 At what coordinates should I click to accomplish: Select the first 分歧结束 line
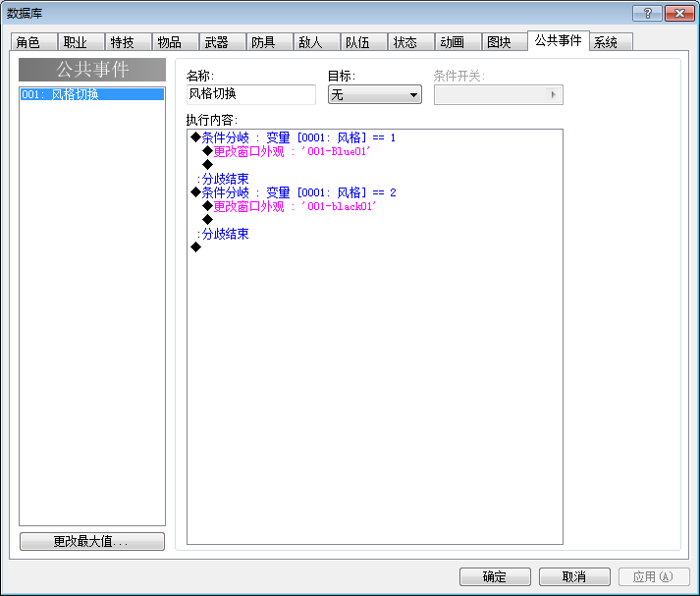click(223, 179)
